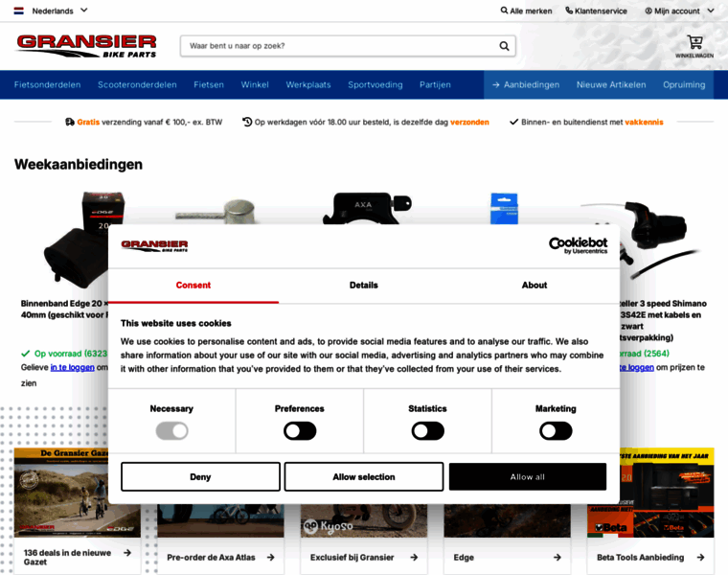
Task: Enable the Statistics cookies switch
Action: pos(427,431)
